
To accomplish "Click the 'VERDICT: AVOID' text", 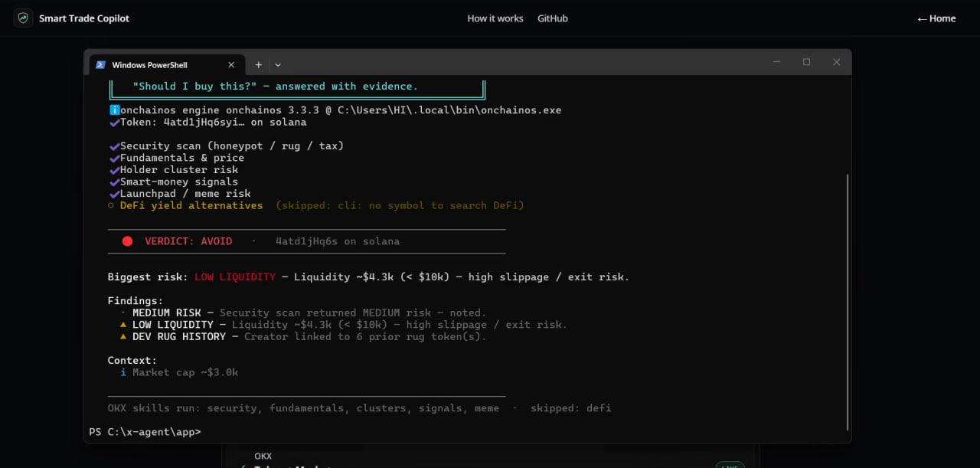I will [x=188, y=241].
